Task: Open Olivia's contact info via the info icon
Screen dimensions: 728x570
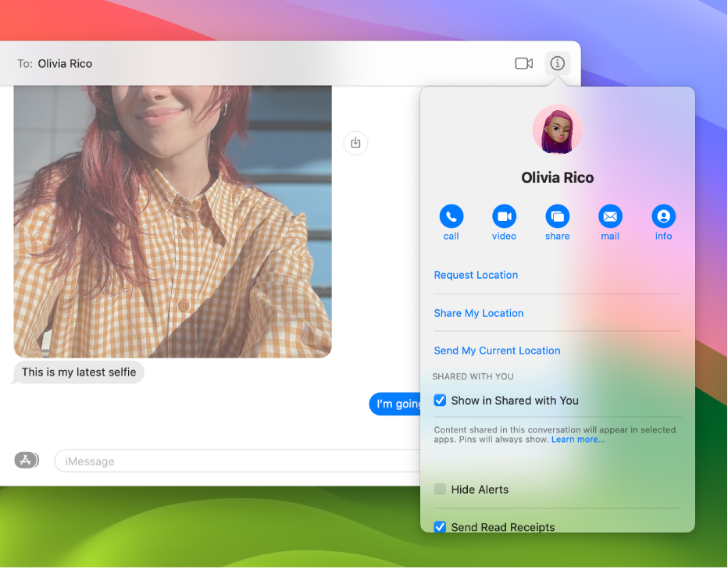Action: (x=663, y=216)
